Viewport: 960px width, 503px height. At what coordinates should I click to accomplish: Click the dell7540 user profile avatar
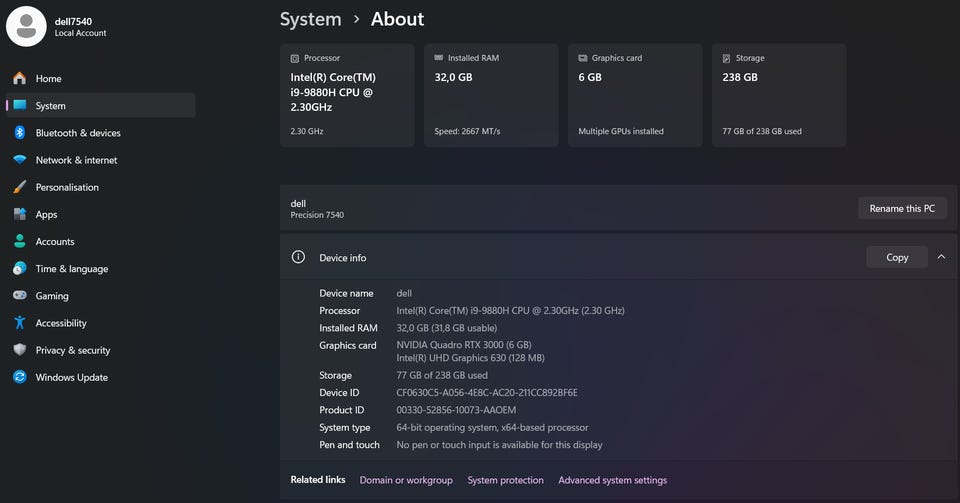[26, 26]
